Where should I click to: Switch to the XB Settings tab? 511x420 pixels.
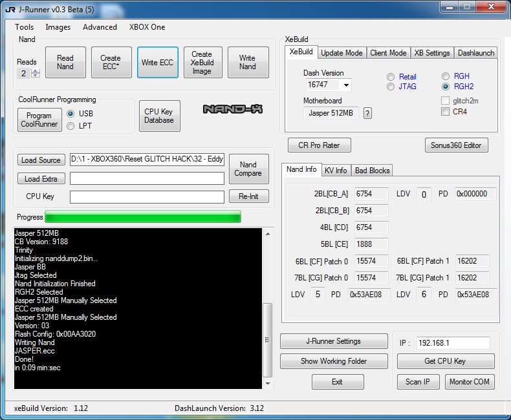(x=432, y=53)
